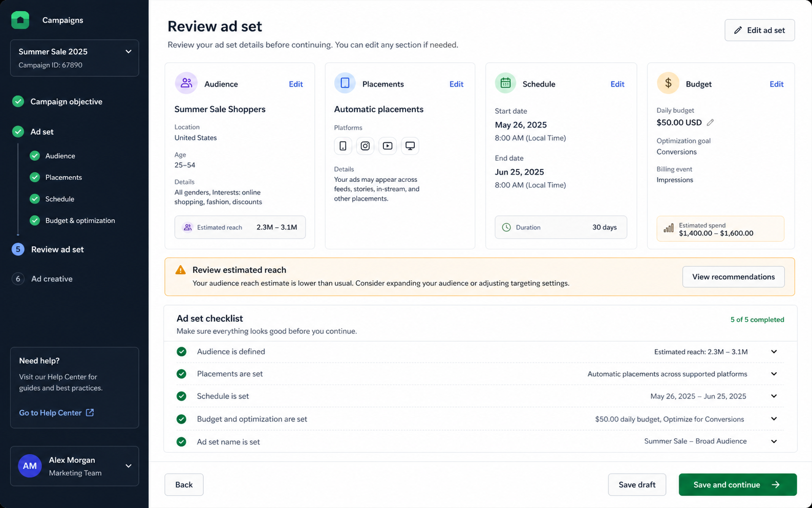This screenshot has height=508, width=812.
Task: Click the external link icon by Help Center
Action: (x=90, y=412)
